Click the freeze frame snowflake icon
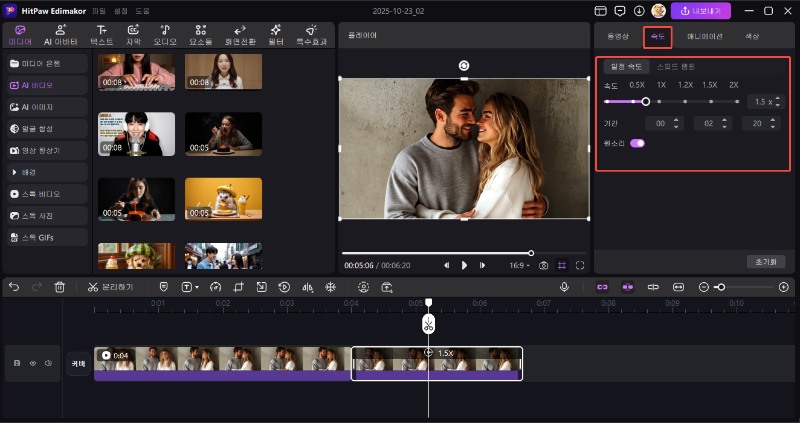Screen dimensions: 800x423 click(x=331, y=287)
